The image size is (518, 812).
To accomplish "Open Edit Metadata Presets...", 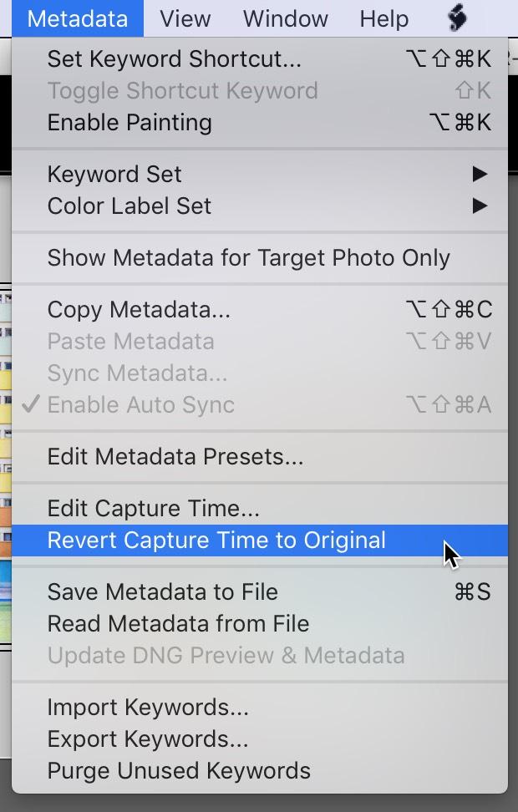I will click(x=260, y=457).
